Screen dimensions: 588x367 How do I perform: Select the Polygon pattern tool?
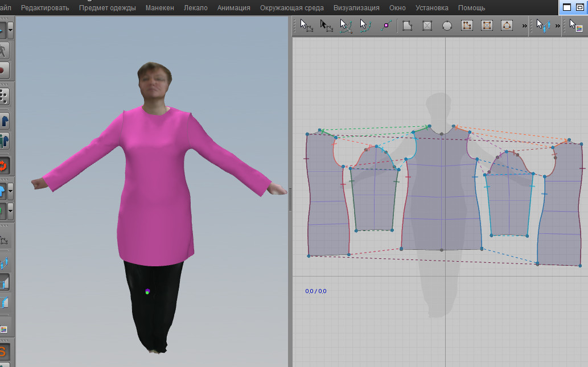[407, 26]
